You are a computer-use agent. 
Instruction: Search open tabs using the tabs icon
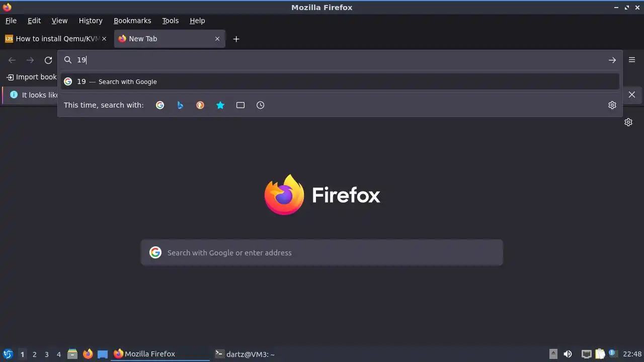[x=240, y=105]
